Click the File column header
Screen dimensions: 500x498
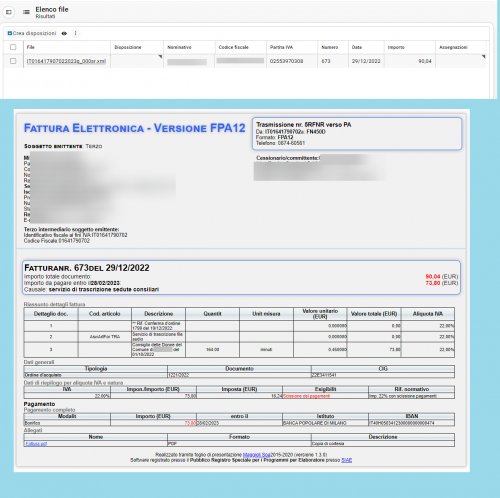[31, 47]
